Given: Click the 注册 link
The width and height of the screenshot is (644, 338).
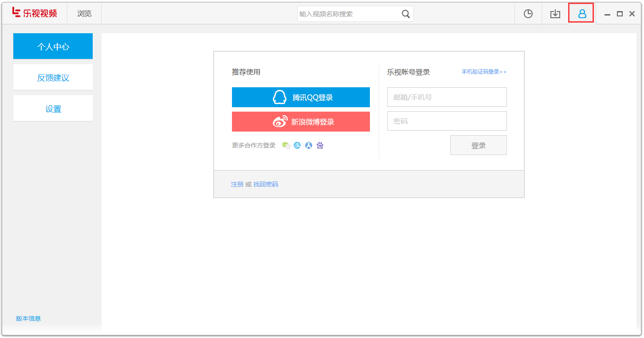Looking at the screenshot, I should point(237,184).
